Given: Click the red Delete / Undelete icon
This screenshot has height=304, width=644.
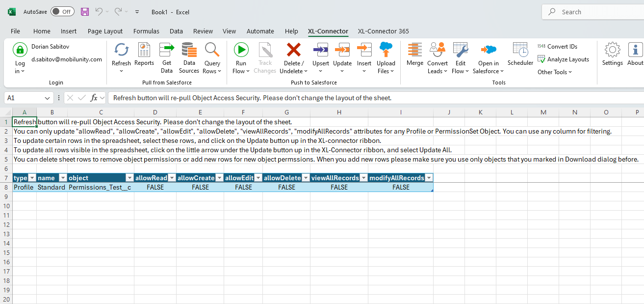Looking at the screenshot, I should 293,50.
